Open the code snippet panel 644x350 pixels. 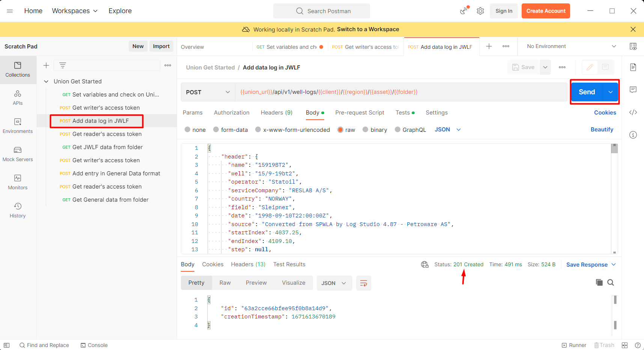[x=633, y=112]
